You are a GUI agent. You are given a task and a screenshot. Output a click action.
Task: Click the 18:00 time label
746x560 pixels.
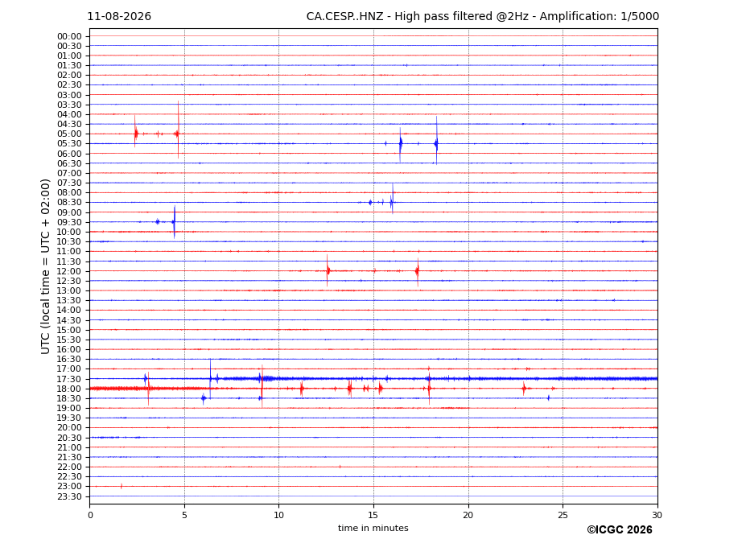[69, 389]
